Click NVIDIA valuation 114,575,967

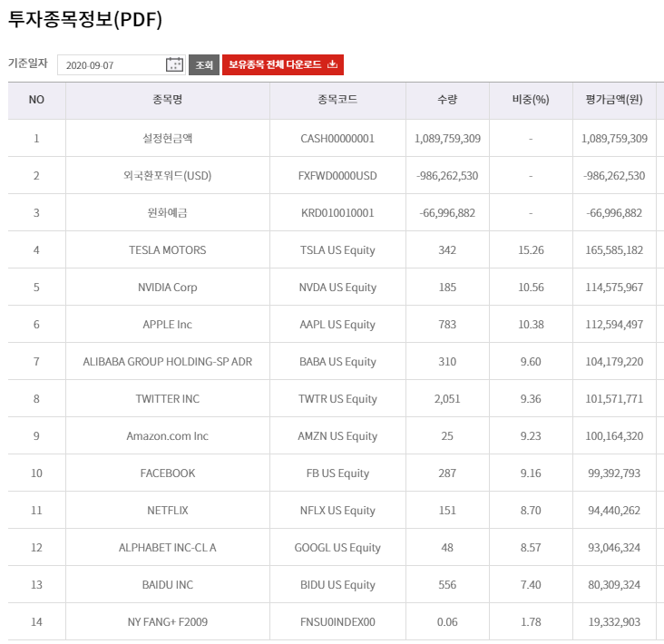(614, 288)
